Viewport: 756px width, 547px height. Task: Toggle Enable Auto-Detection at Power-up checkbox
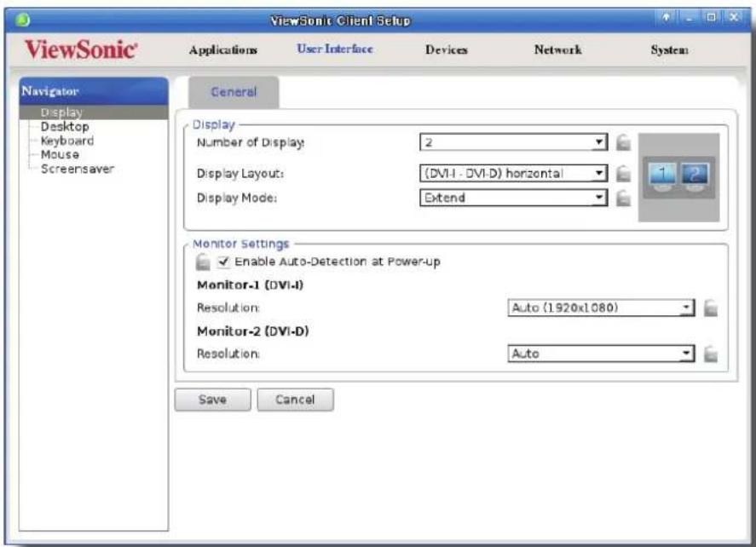pos(223,262)
